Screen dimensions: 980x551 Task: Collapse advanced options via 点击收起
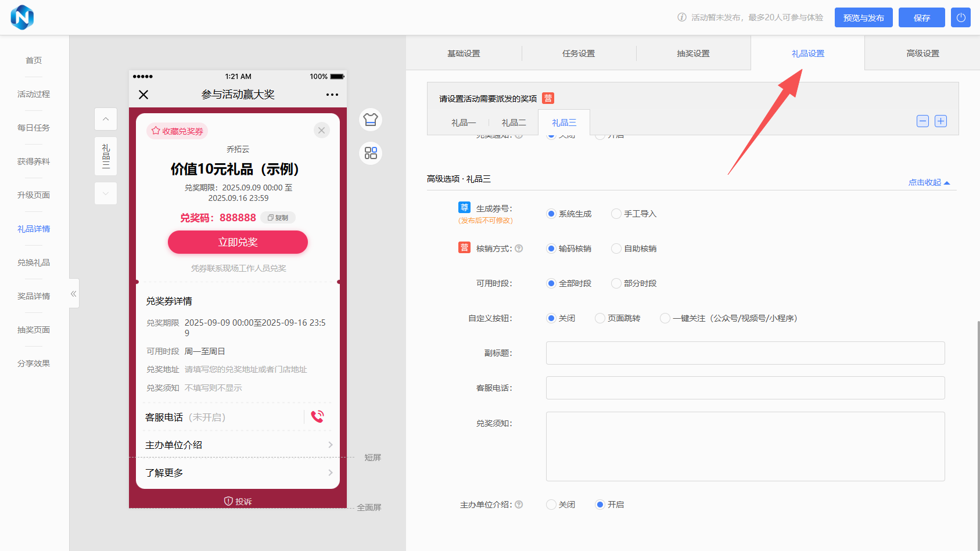click(x=928, y=182)
